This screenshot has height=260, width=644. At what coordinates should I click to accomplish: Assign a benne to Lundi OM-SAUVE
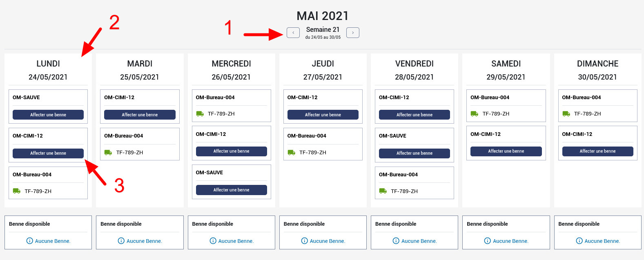[x=48, y=115]
